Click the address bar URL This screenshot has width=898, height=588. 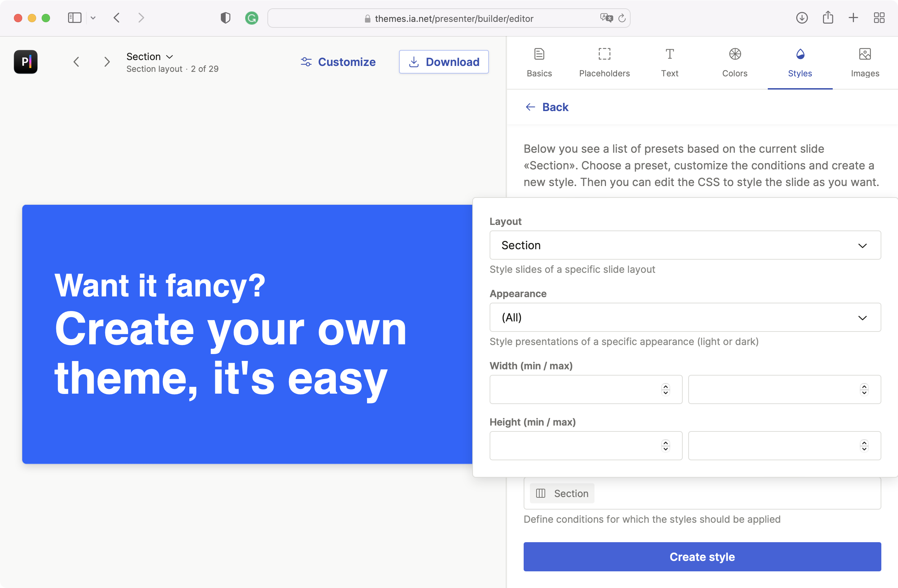pyautogui.click(x=454, y=18)
